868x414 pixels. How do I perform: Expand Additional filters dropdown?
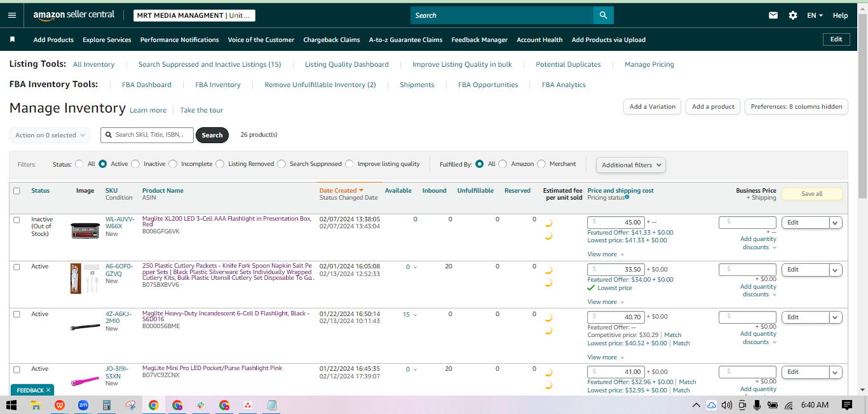631,165
